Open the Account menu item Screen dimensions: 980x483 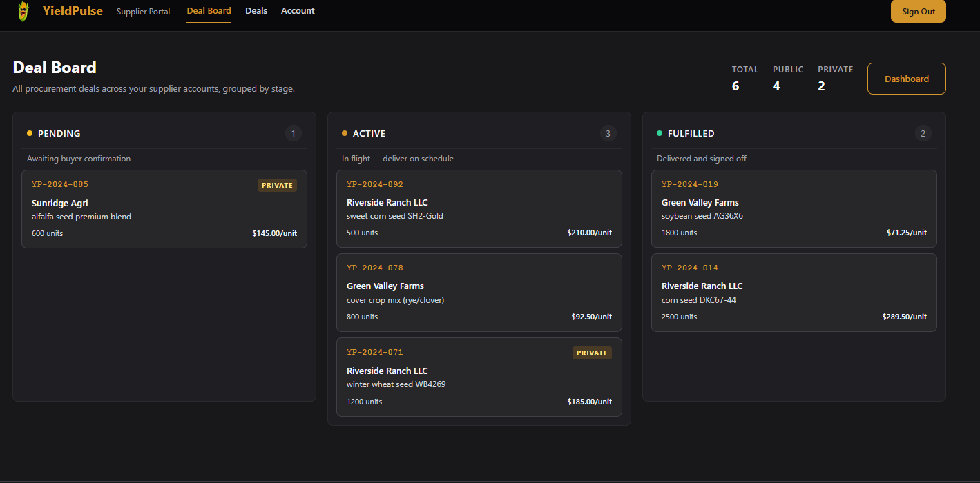coord(298,11)
